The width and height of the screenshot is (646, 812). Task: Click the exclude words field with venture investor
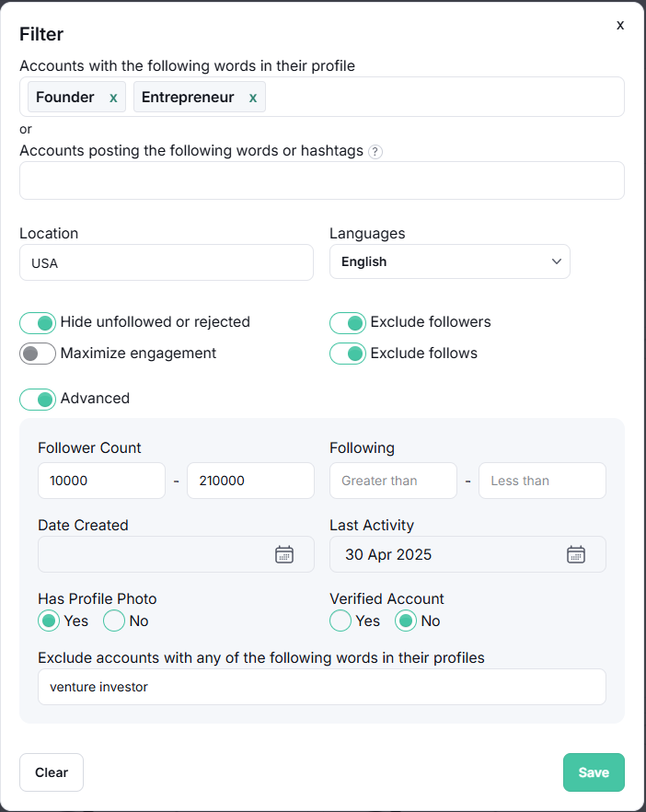point(322,687)
